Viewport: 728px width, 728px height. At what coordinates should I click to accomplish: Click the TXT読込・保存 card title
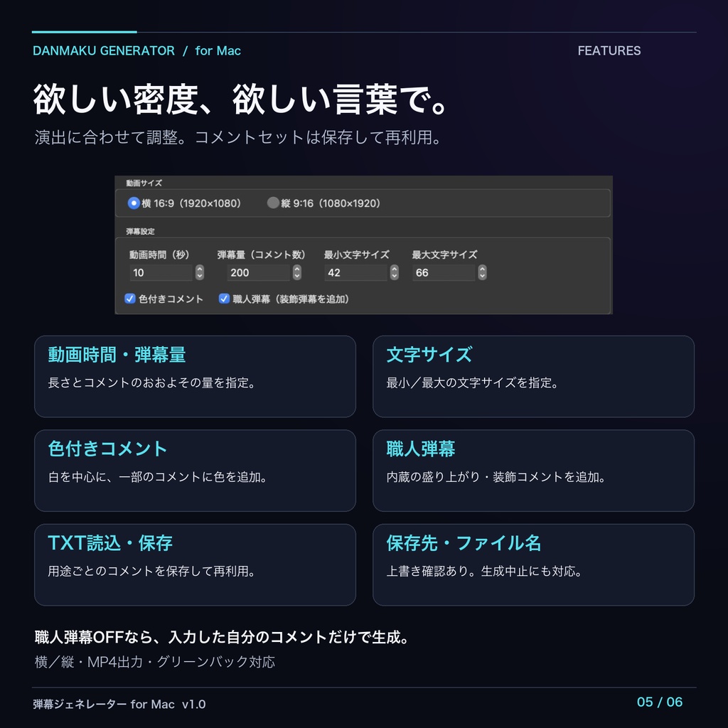(x=110, y=543)
